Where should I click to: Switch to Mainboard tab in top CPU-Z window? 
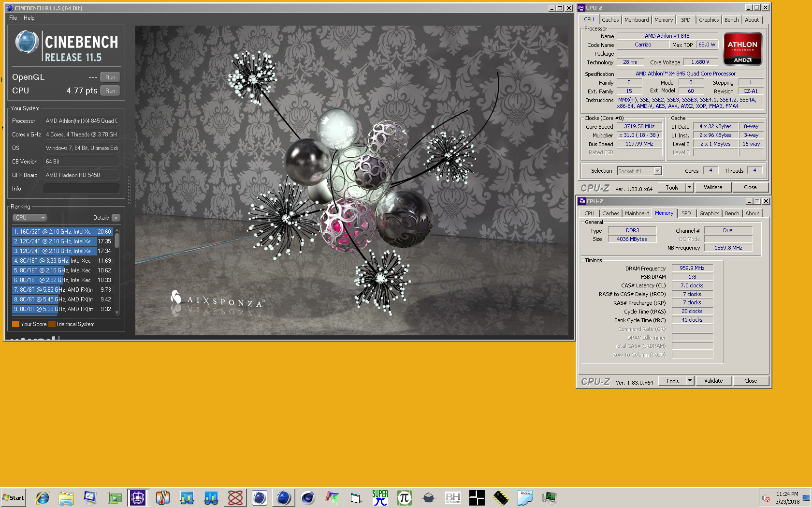(x=637, y=20)
